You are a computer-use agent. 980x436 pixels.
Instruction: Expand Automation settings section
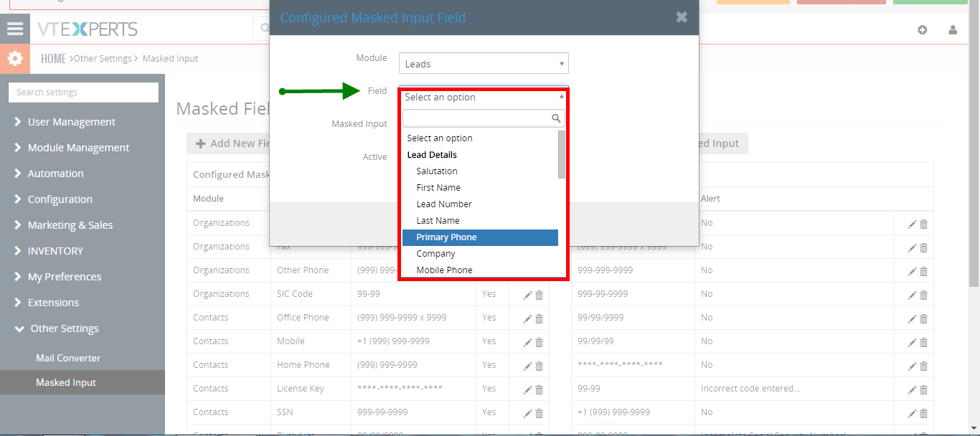pyautogui.click(x=49, y=174)
